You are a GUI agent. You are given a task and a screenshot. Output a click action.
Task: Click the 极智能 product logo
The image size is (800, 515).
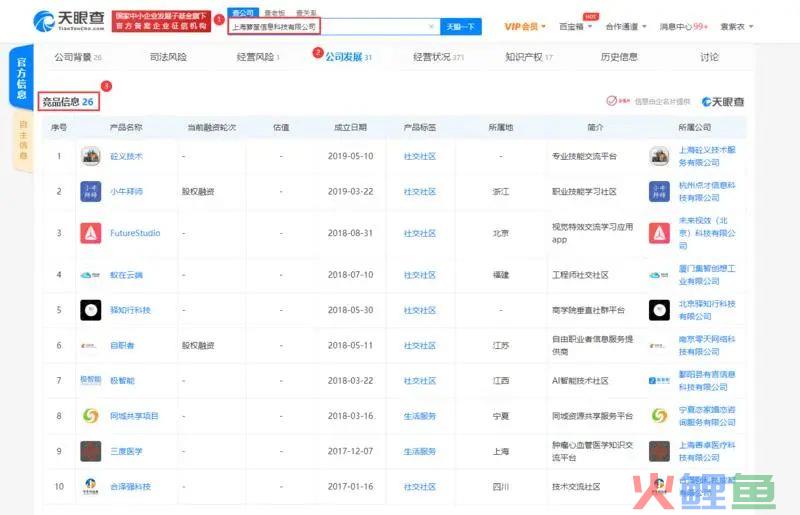pos(90,380)
